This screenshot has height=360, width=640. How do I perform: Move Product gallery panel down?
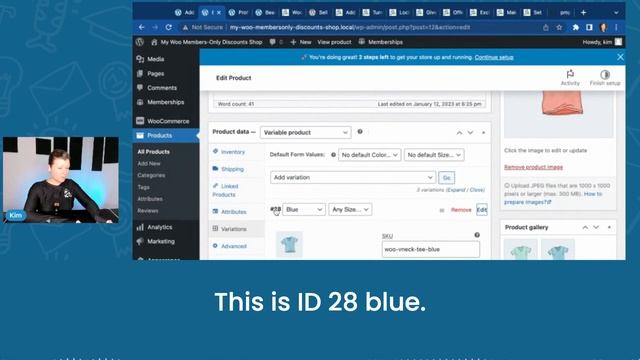[596, 227]
